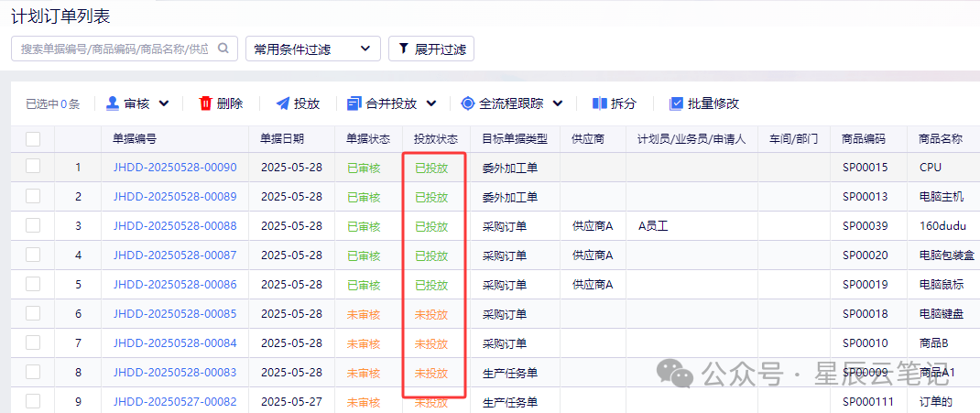Check the box for row JHDD-20250527-00082

(33, 400)
